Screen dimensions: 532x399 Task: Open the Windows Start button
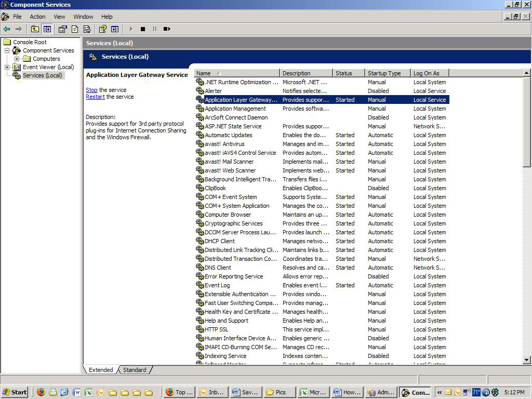point(14,392)
